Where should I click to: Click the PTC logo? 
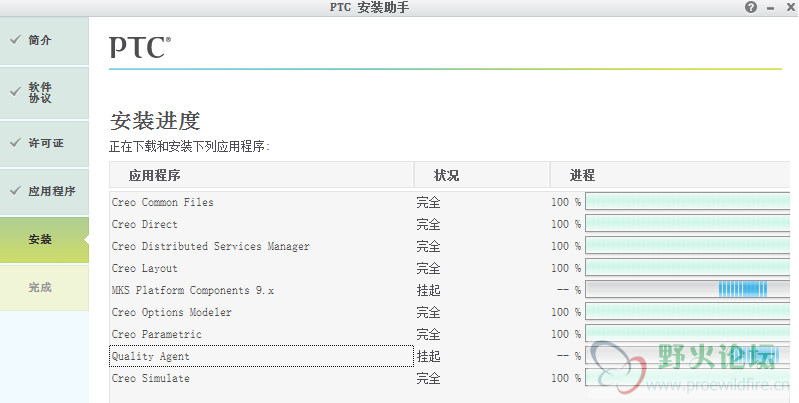[140, 47]
